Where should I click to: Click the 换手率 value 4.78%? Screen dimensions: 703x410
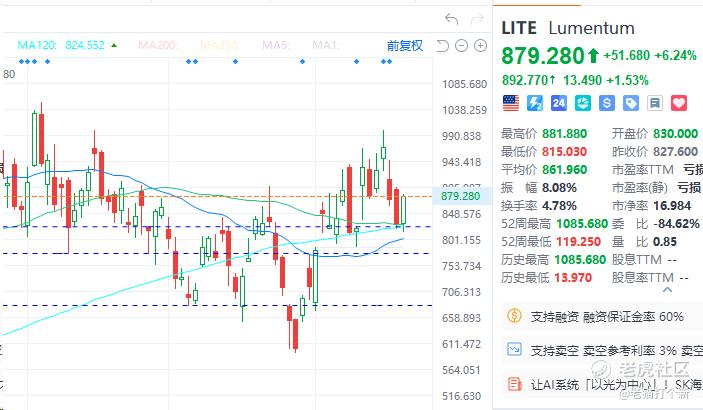click(560, 205)
